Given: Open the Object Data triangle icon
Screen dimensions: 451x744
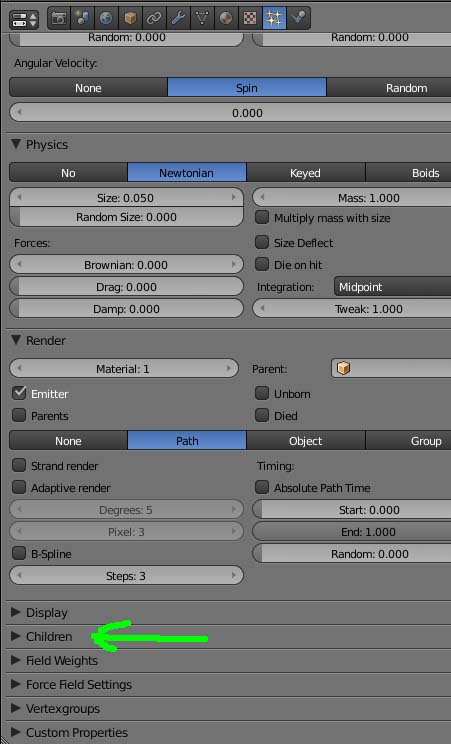Looking at the screenshot, I should pyautogui.click(x=202, y=19).
